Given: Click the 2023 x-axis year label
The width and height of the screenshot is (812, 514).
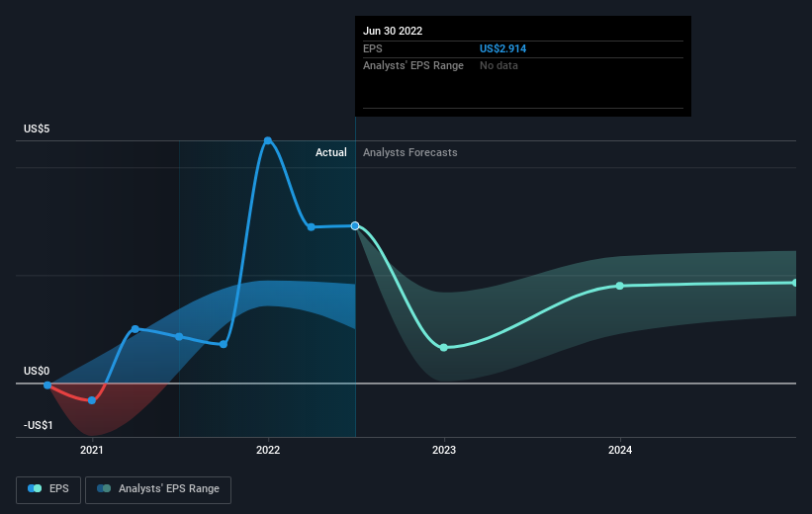Looking at the screenshot, I should coord(444,450).
